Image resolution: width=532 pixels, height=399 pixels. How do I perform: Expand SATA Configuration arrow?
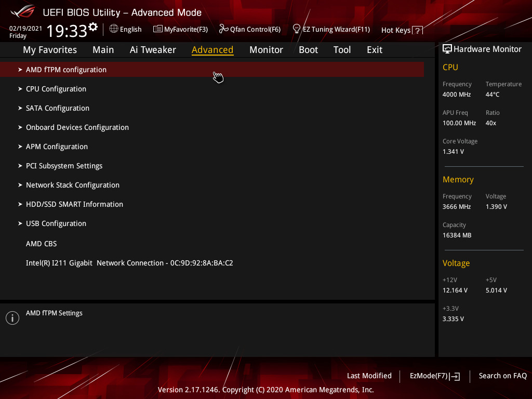click(20, 108)
